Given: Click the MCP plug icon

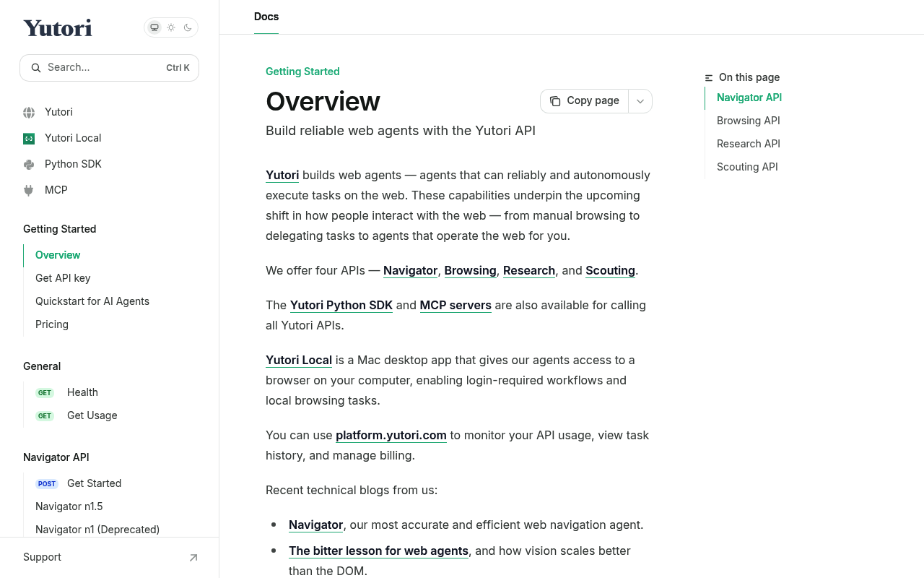Looking at the screenshot, I should tap(29, 191).
